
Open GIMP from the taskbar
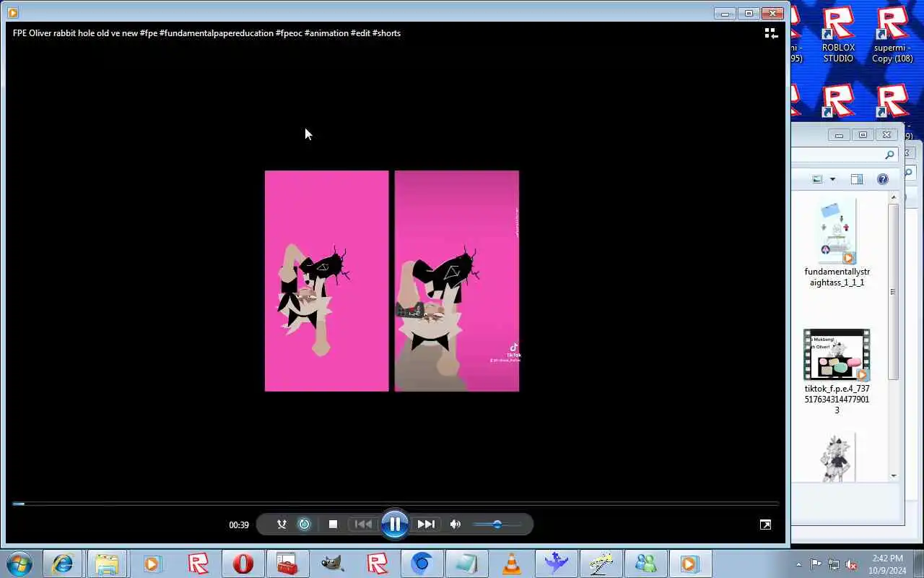(332, 564)
